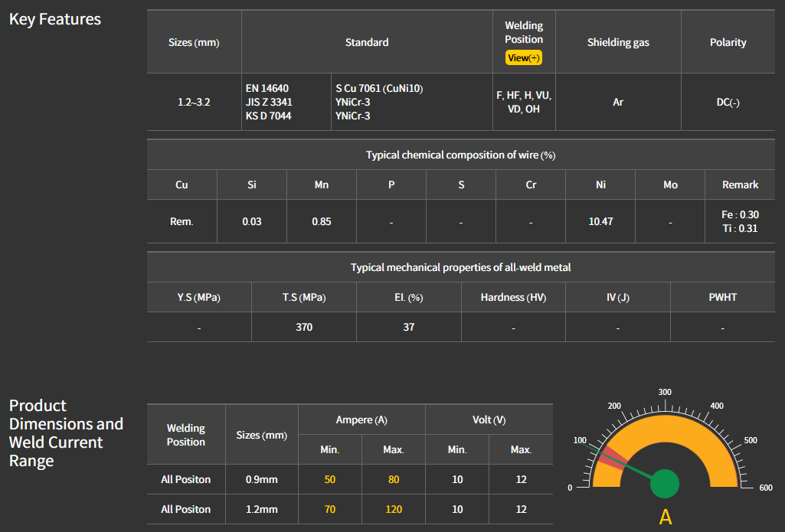Select the Key Features heading
Viewport: 785px width, 532px height.
pos(55,19)
